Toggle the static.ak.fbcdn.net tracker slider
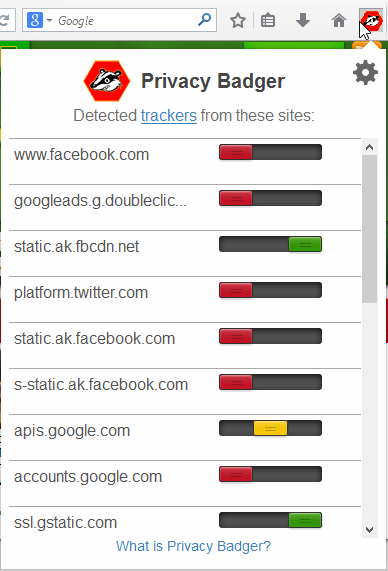Image resolution: width=388 pixels, height=571 pixels. [270, 244]
